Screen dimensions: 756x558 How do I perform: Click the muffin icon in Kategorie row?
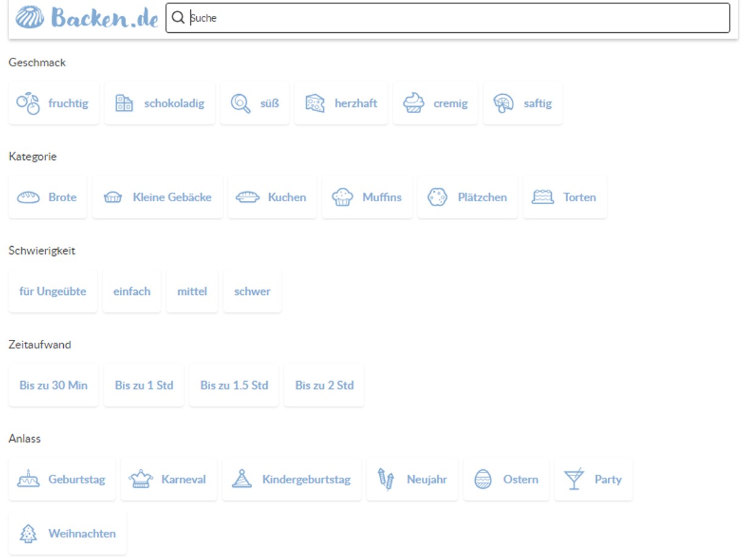(x=343, y=196)
